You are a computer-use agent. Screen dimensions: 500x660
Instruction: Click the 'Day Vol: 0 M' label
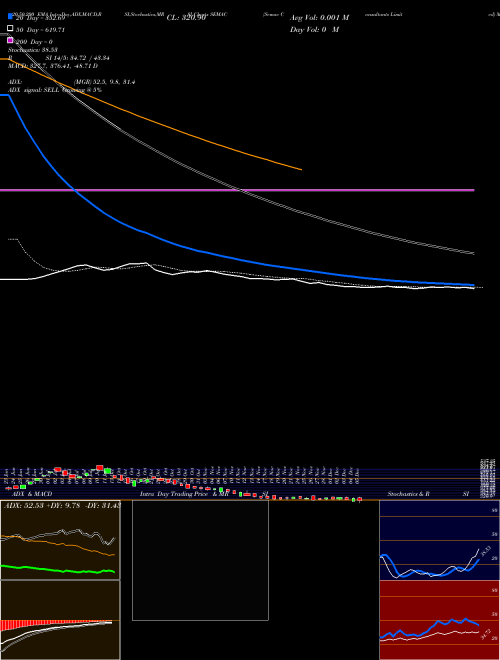point(314,29)
